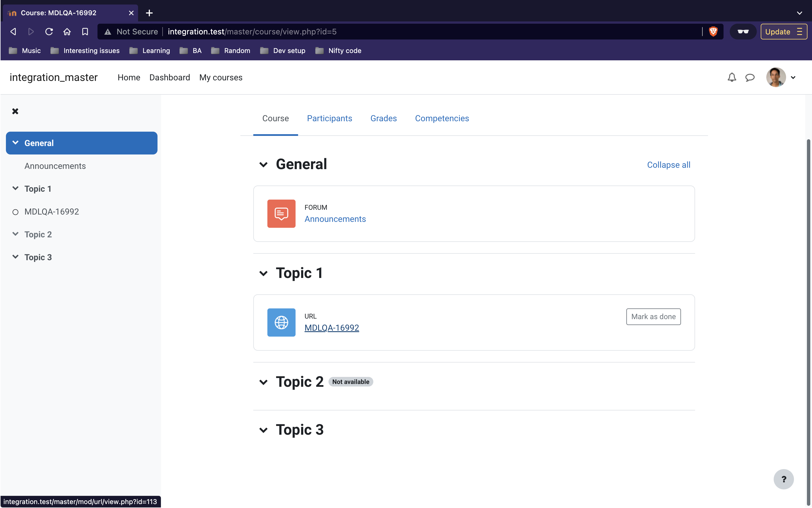The width and height of the screenshot is (812, 508).
Task: Click the Not available badge on Topic 2
Action: click(350, 382)
